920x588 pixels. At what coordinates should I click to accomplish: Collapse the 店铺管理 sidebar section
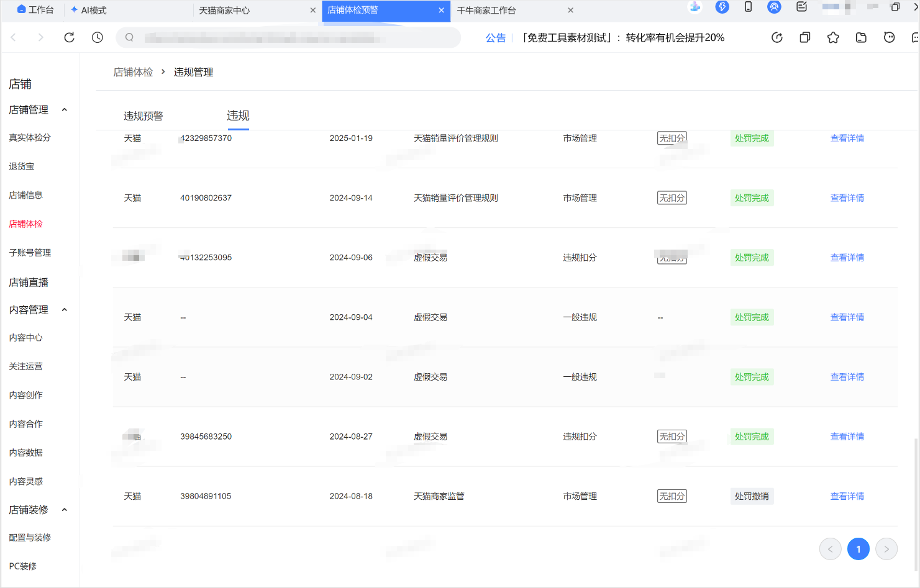coord(64,110)
